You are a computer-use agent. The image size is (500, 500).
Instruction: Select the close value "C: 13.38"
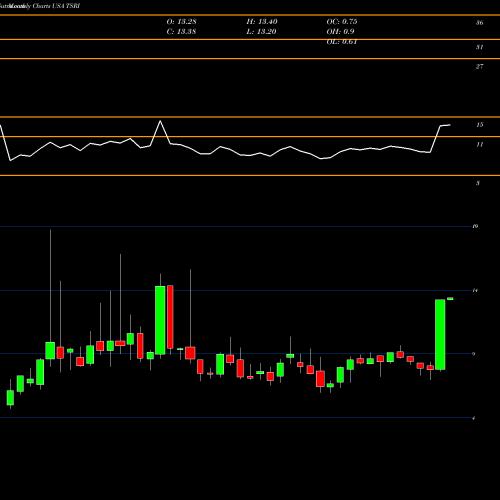181,32
